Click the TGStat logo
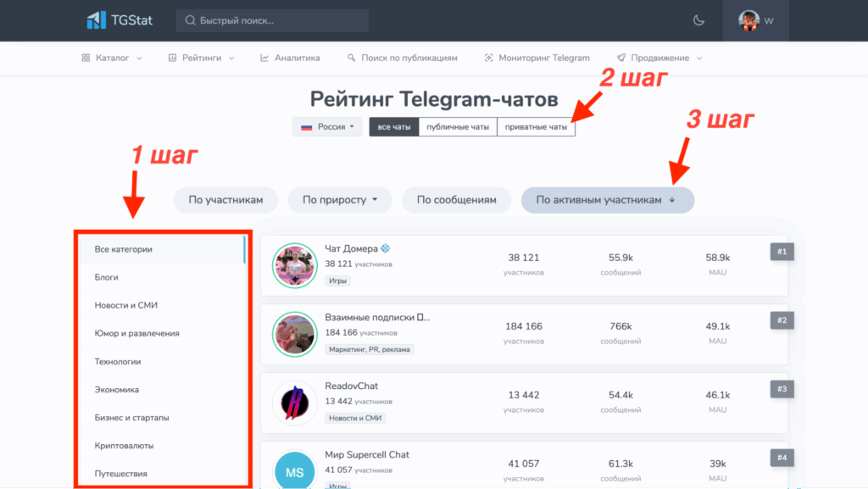The image size is (868, 489). click(119, 20)
